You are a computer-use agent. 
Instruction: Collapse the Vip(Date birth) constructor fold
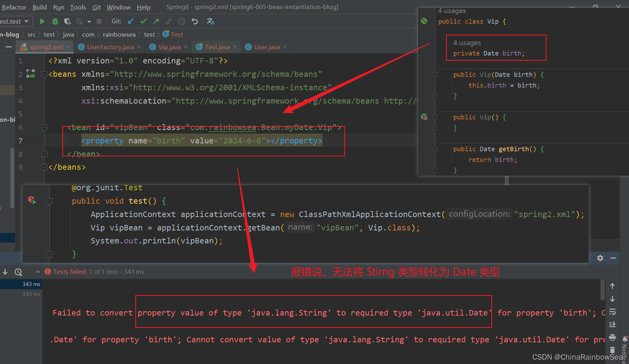point(435,75)
